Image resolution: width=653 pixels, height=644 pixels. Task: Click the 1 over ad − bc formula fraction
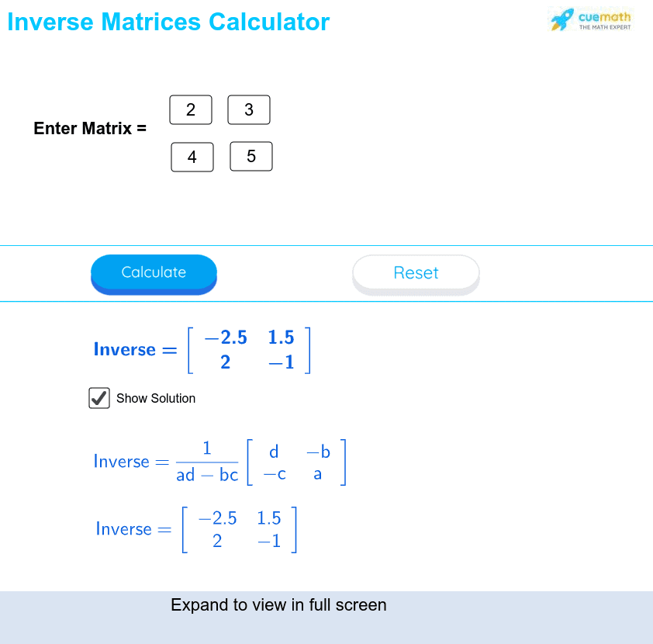click(207, 462)
